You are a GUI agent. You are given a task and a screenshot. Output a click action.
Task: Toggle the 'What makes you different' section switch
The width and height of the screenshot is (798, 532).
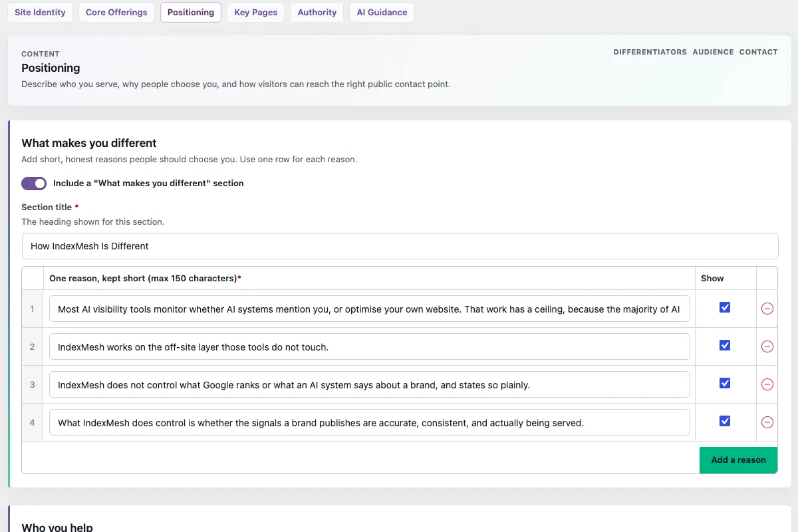[34, 184]
